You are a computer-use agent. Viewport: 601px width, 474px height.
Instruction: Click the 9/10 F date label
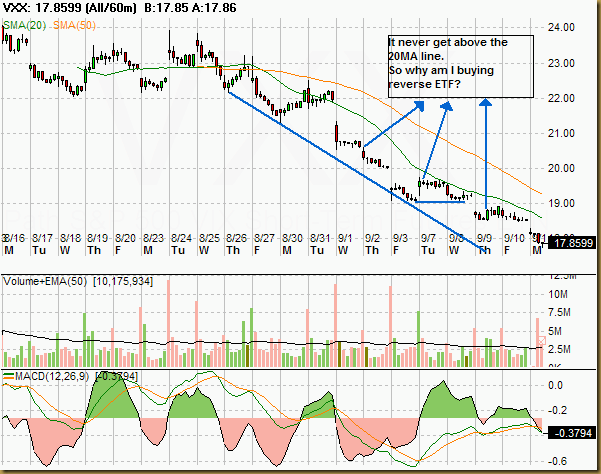514,244
